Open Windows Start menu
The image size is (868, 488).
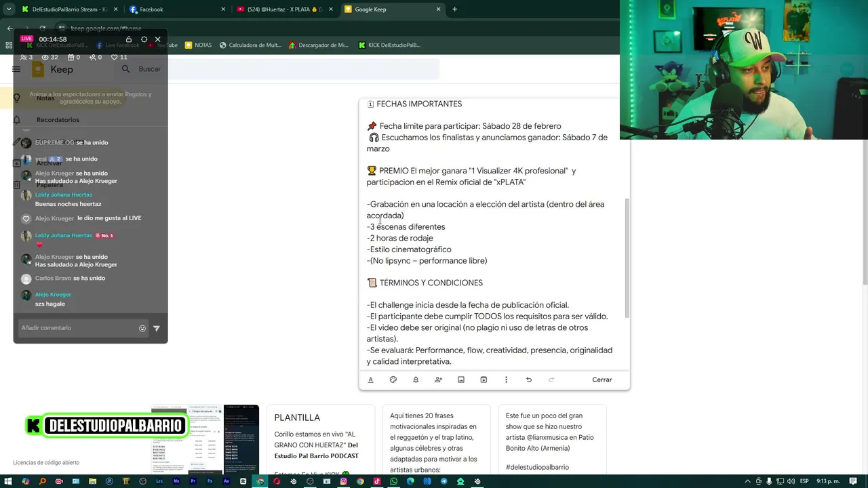pyautogui.click(x=7, y=481)
